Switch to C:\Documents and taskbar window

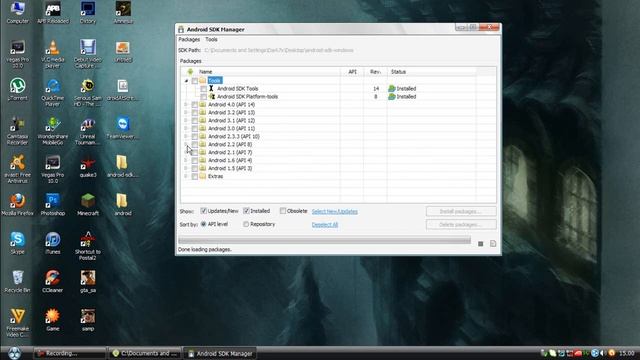(x=145, y=353)
